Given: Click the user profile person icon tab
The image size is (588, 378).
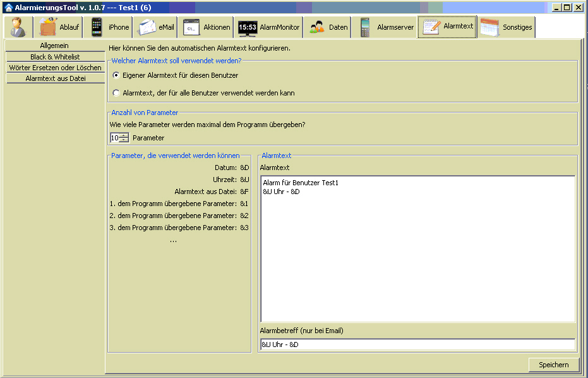Looking at the screenshot, I should tap(18, 28).
